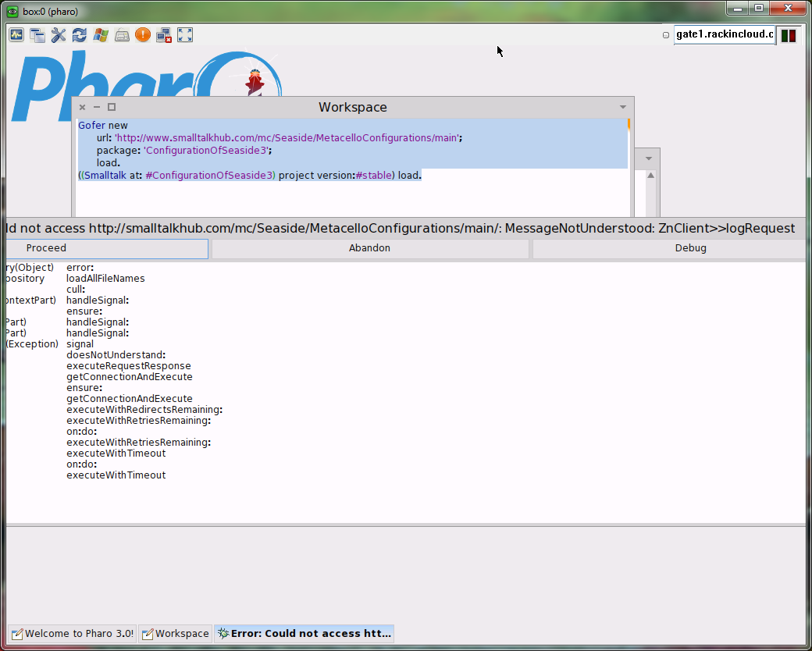The image size is (812, 651).
Task: Select the Error: Could not access taskbar item
Action: (x=304, y=633)
